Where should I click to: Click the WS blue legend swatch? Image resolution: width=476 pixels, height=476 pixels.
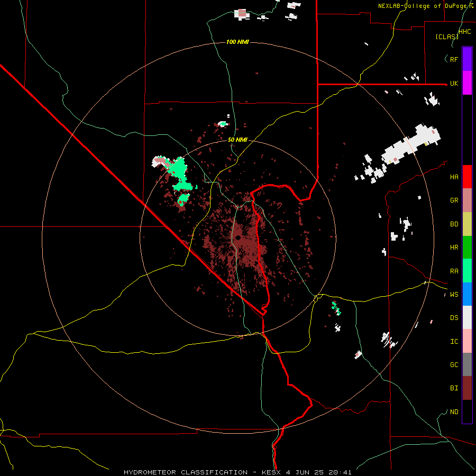pyautogui.click(x=467, y=294)
